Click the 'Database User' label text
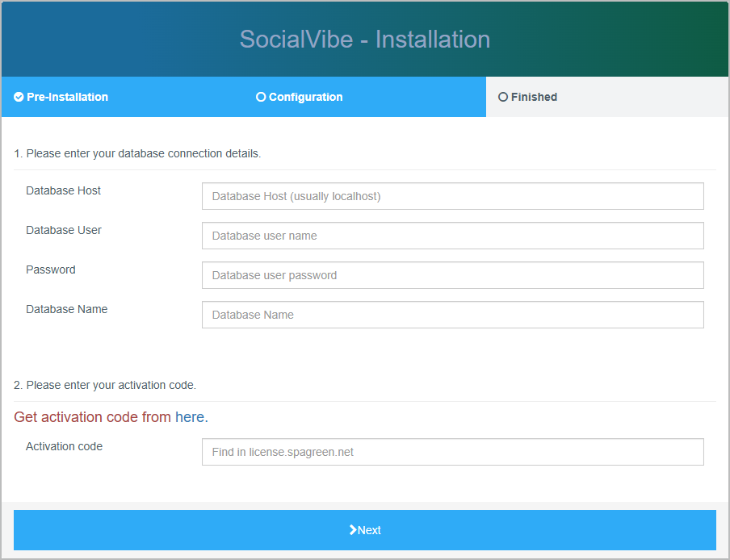This screenshot has width=730, height=560. click(64, 230)
